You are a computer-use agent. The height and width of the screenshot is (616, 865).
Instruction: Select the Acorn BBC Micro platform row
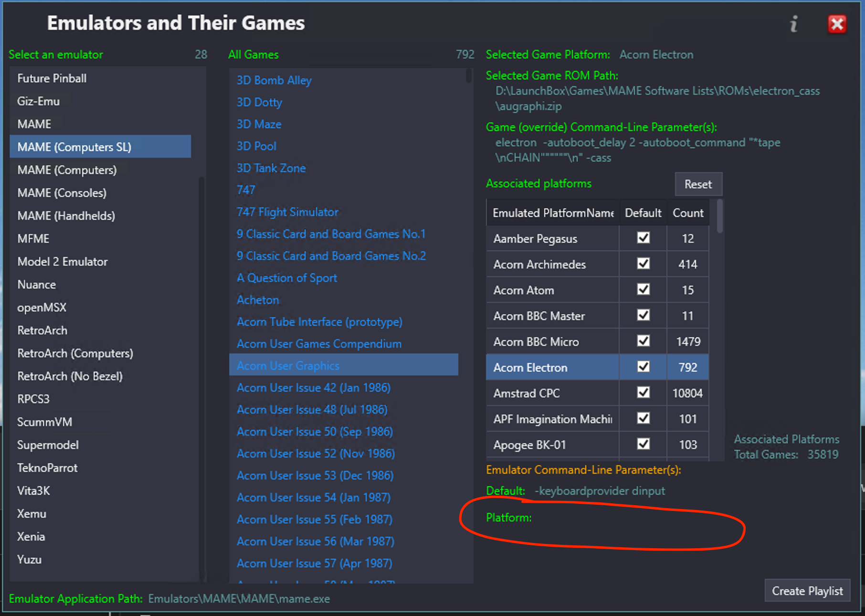597,341
